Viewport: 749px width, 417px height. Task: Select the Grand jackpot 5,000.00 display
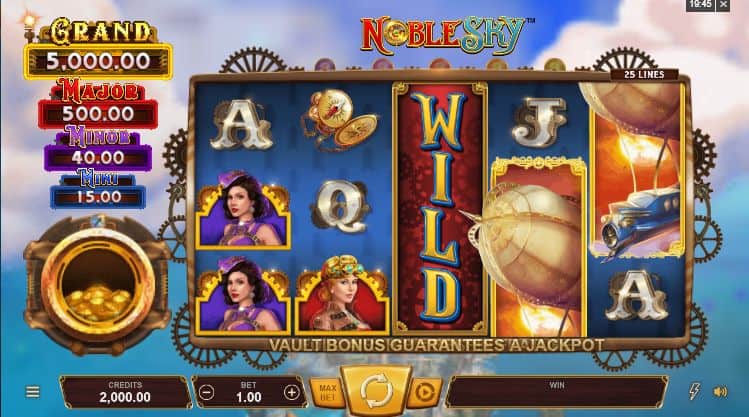click(98, 61)
